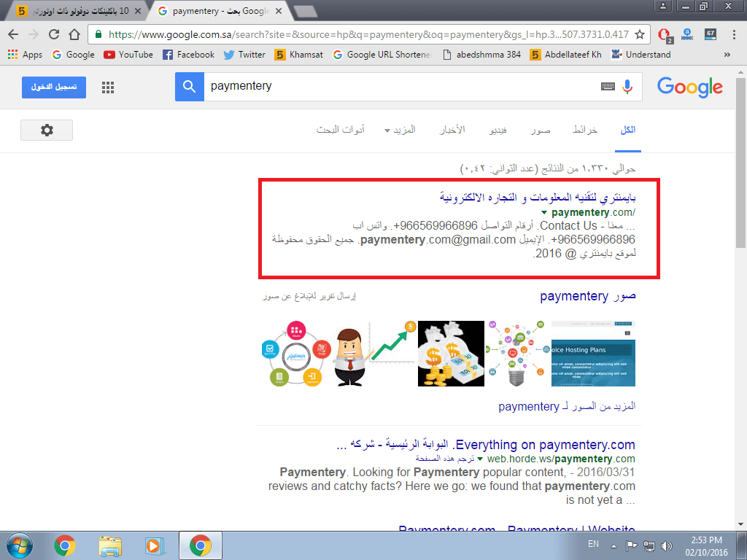This screenshot has width=747, height=560.
Task: Open search settings gear button
Action: pyautogui.click(x=47, y=130)
